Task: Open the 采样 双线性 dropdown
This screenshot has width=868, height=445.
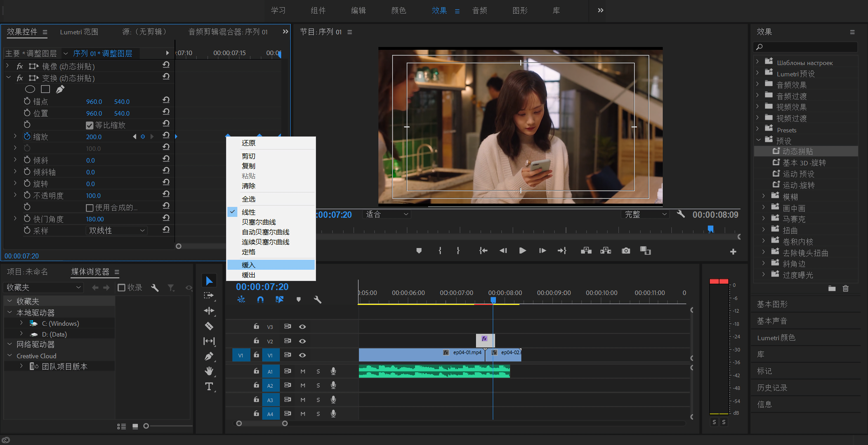Action: 116,231
